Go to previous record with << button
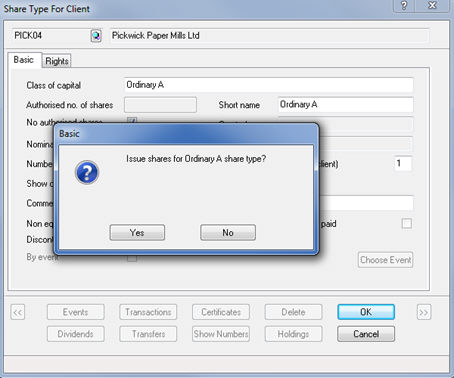The width and height of the screenshot is (454, 378). click(x=18, y=312)
